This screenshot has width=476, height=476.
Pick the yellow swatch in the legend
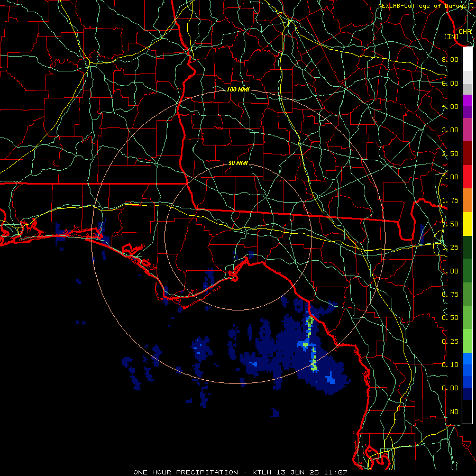pyautogui.click(x=467, y=224)
